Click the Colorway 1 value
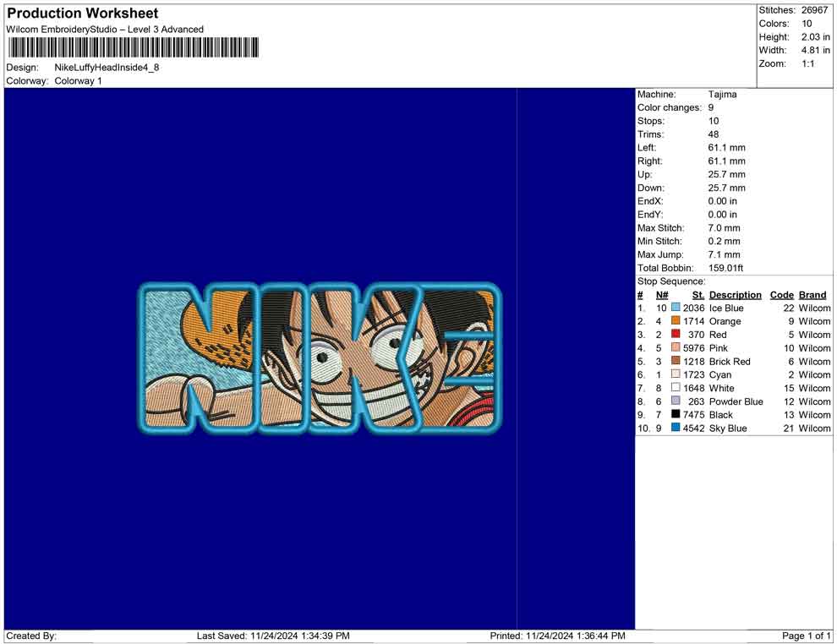 [x=78, y=80]
